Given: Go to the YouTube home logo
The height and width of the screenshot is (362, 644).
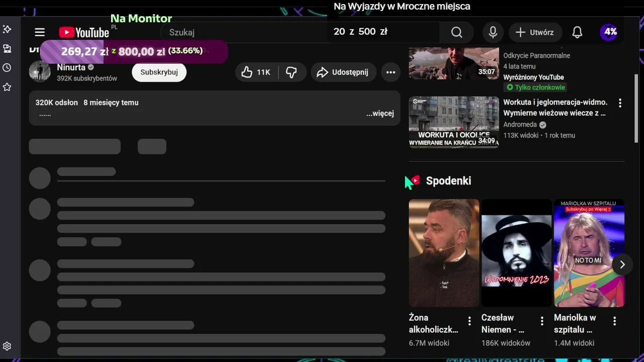Looking at the screenshot, I should pyautogui.click(x=84, y=33).
